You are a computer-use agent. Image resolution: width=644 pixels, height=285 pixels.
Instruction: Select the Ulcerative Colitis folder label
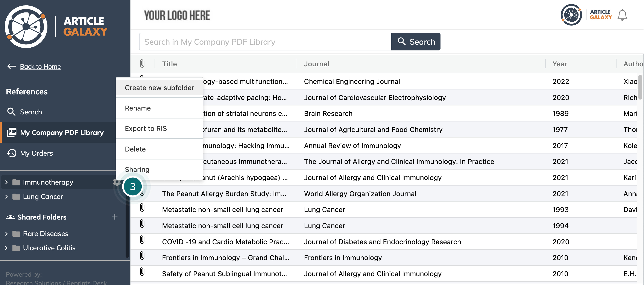click(x=49, y=248)
